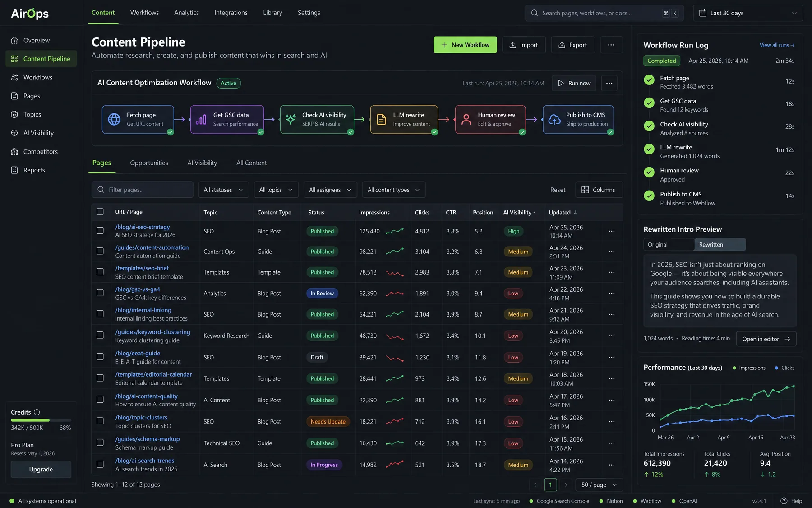Screen dimensions: 812x508
Task: Check the /guides/content-automation row checkbox
Action: [100, 251]
